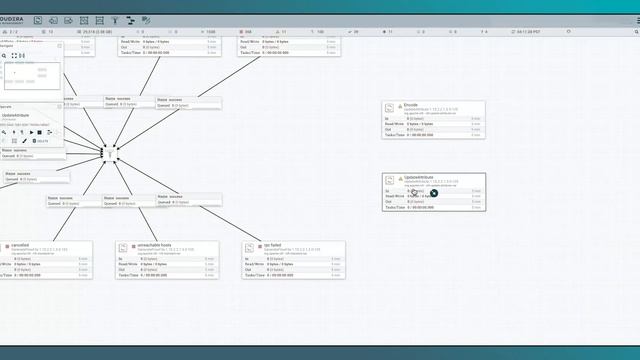Click the Delete button in the Operate panel
The width and height of the screenshot is (640, 360).
pyautogui.click(x=40, y=141)
